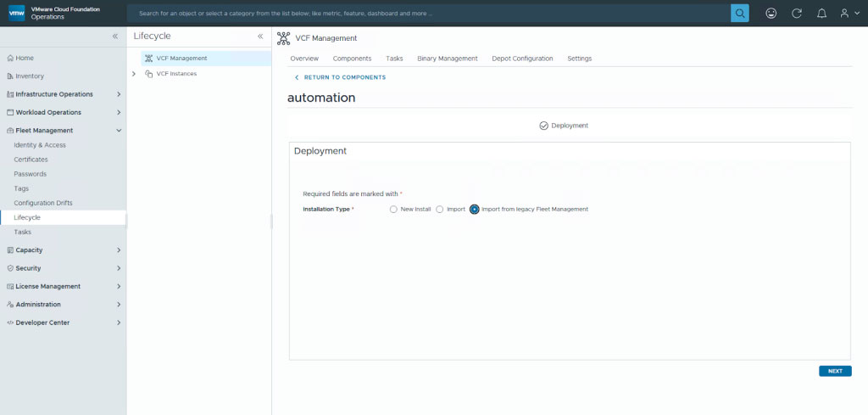868x415 pixels.
Task: Click the Home icon in sidebar
Action: [10, 58]
